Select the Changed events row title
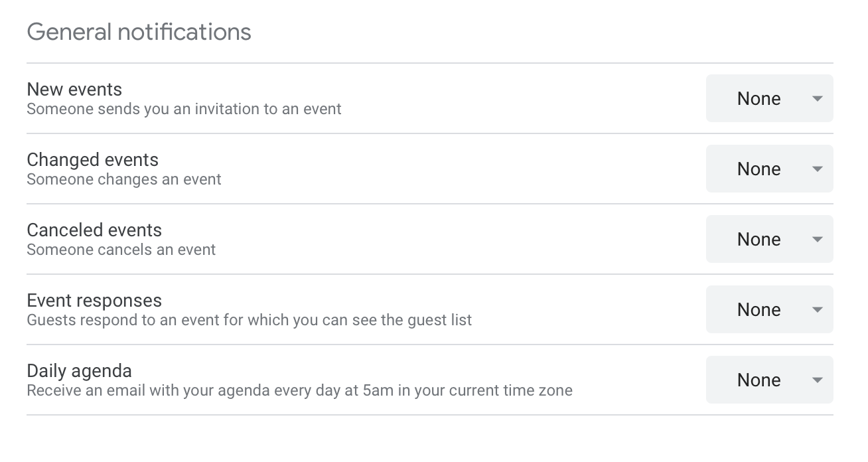This screenshot has height=462, width=868. click(92, 160)
